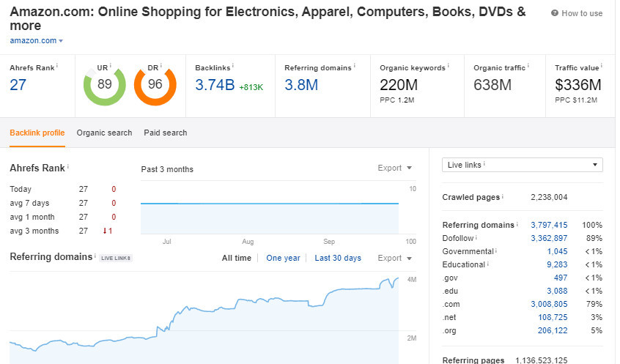Image resolution: width=620 pixels, height=364 pixels.
Task: Open .org domains count 206,122
Action: (553, 330)
